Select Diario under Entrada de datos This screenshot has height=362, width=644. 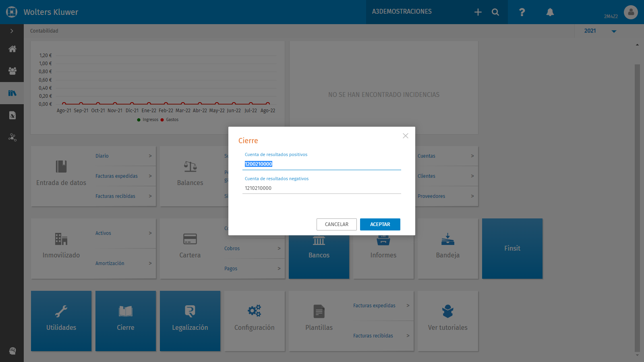[102, 156]
